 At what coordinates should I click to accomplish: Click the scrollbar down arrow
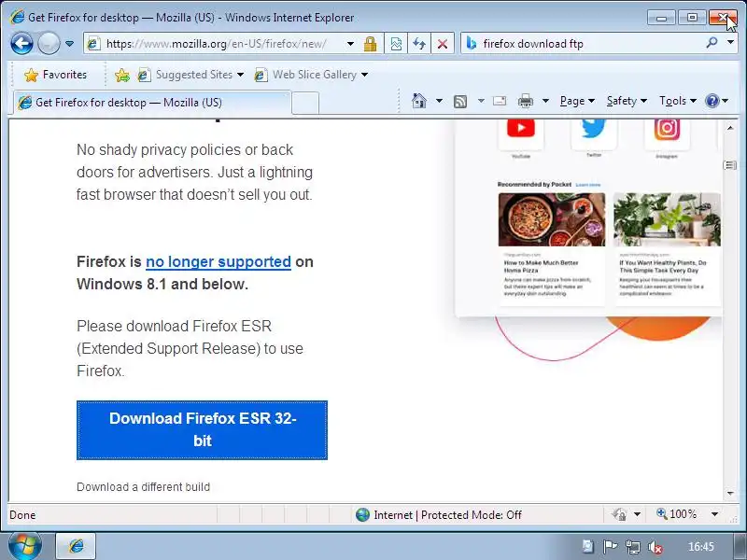click(x=730, y=494)
